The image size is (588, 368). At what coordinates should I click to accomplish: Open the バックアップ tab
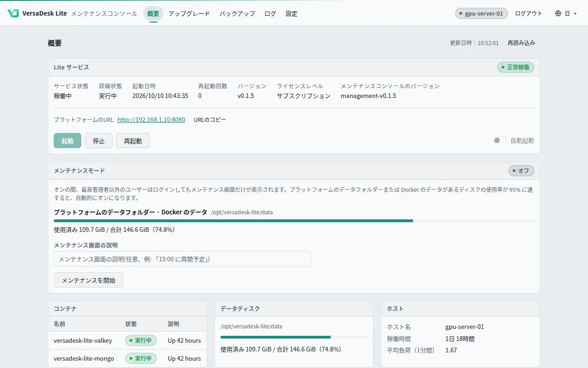pyautogui.click(x=237, y=14)
